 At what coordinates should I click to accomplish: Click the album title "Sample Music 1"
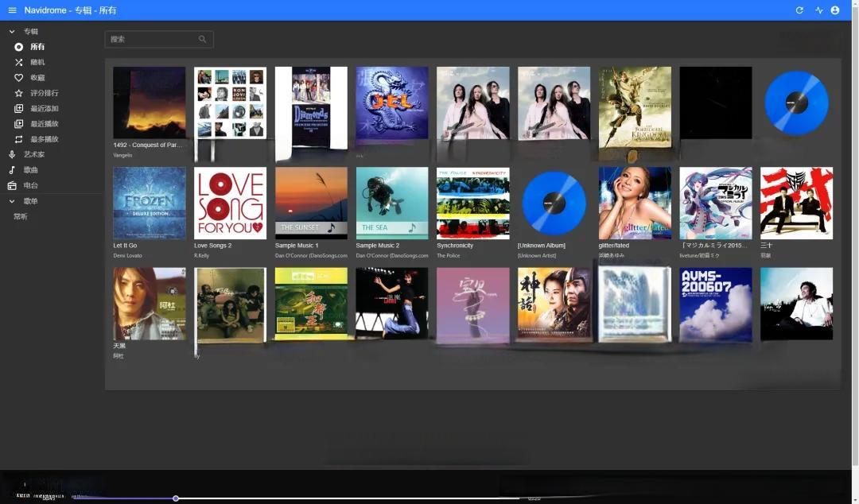(297, 246)
